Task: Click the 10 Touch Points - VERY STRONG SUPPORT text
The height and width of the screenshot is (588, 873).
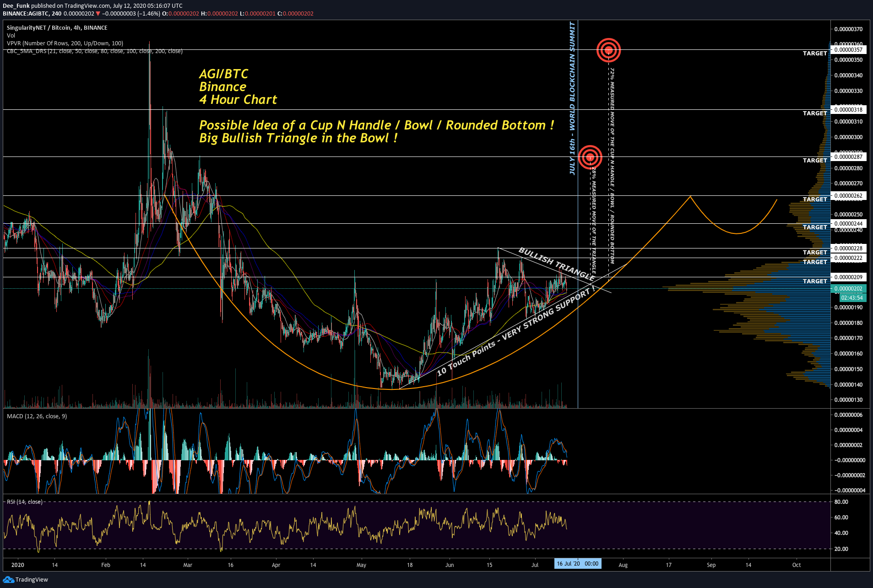Action: (516, 331)
